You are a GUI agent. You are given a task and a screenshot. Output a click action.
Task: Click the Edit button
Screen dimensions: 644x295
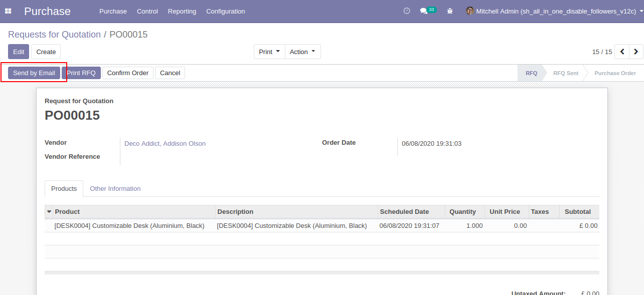(19, 52)
